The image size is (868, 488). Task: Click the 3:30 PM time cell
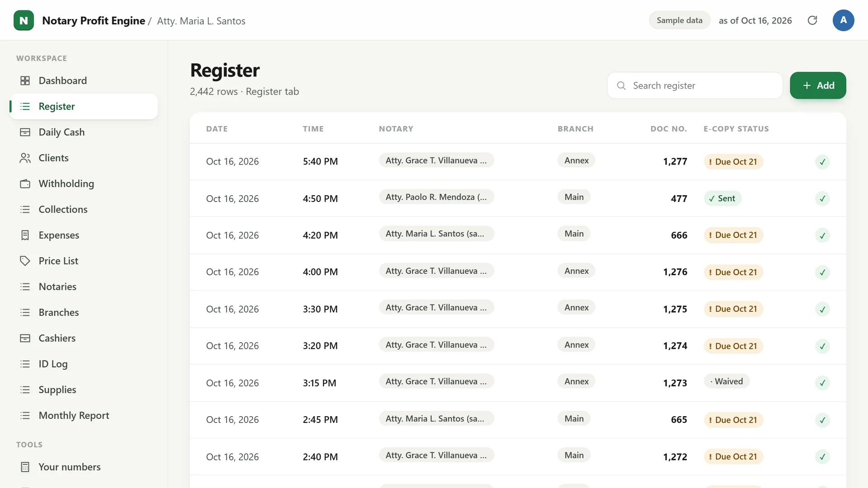pos(320,309)
